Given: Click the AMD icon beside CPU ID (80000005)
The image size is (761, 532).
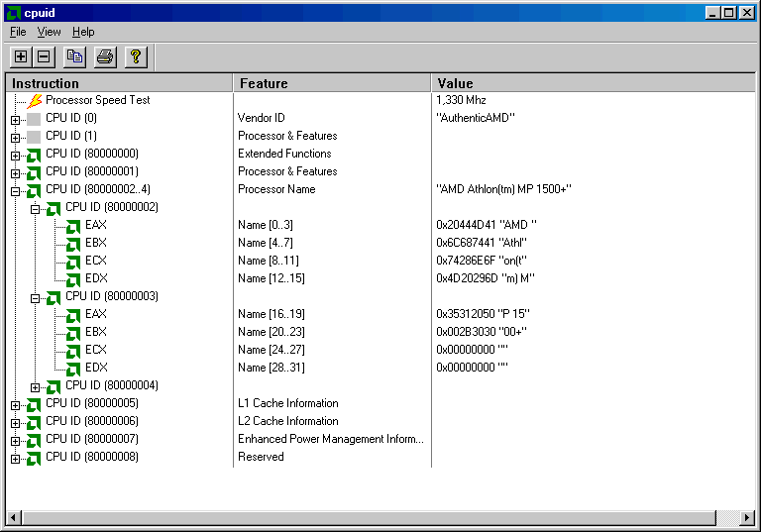Looking at the screenshot, I should tap(34, 405).
